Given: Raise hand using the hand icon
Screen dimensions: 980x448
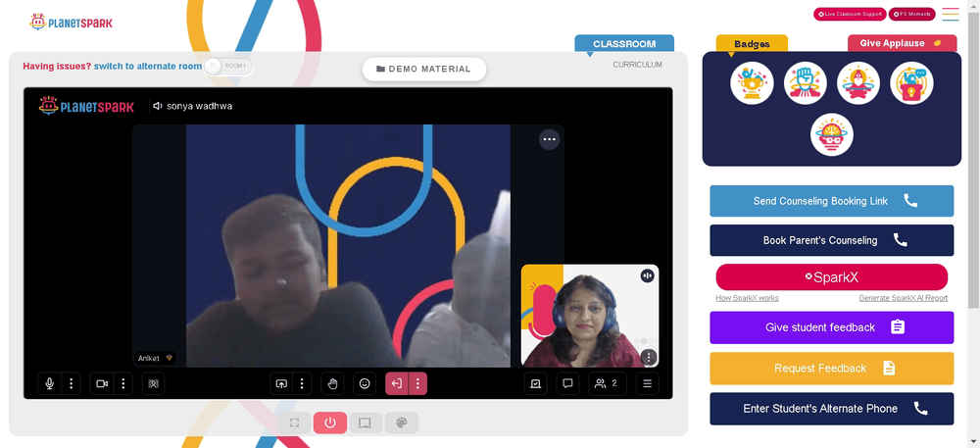Looking at the screenshot, I should coord(332,383).
